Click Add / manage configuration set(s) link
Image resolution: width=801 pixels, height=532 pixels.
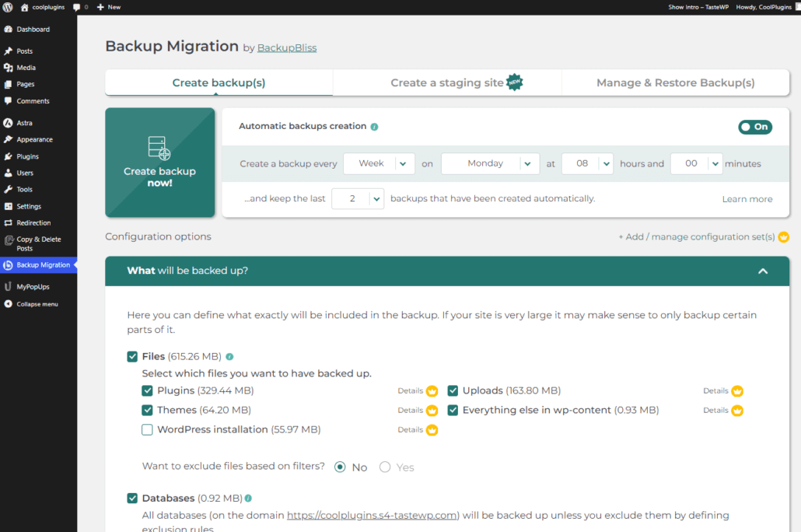(x=696, y=237)
